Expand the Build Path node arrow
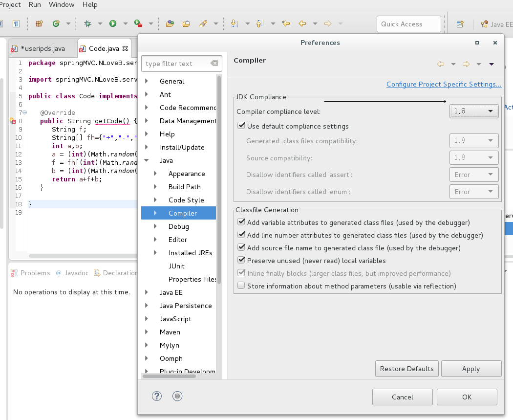 155,187
